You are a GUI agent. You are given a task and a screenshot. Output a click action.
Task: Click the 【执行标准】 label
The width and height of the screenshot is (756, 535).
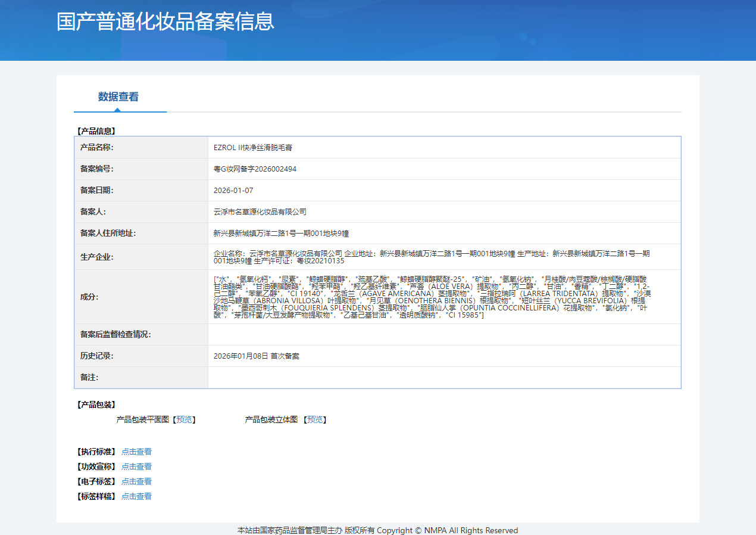pos(96,452)
